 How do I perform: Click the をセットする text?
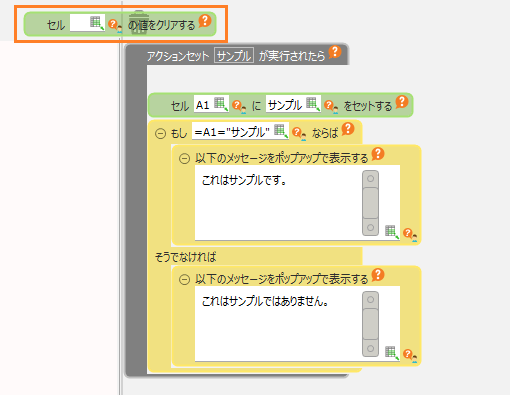tap(368, 106)
